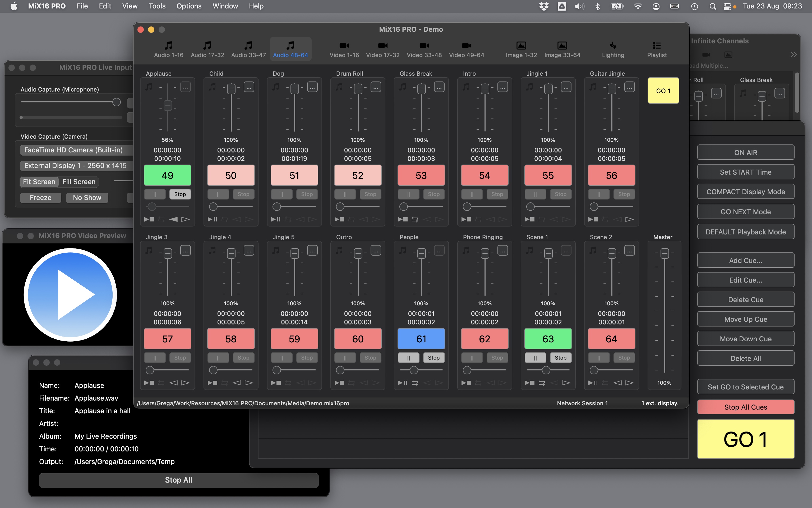Toggle loop on Scene 1 channel 63

(542, 383)
